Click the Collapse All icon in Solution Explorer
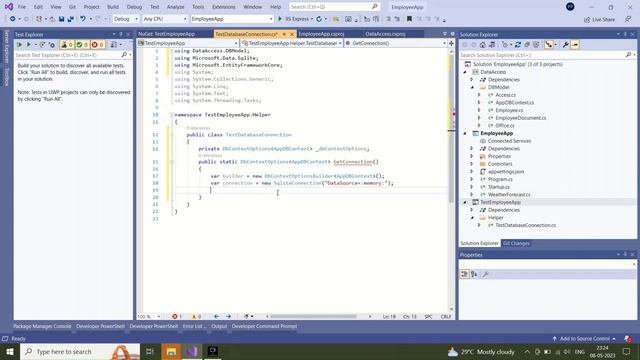 [527, 44]
